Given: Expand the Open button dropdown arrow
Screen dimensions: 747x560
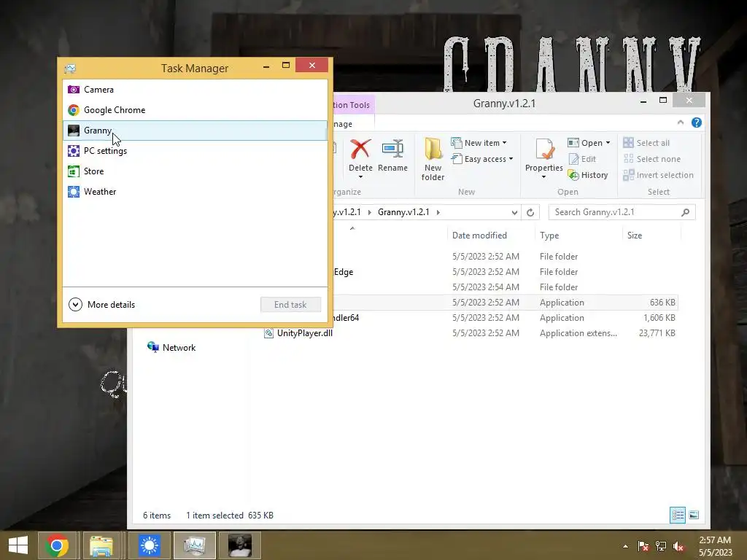Looking at the screenshot, I should (608, 143).
